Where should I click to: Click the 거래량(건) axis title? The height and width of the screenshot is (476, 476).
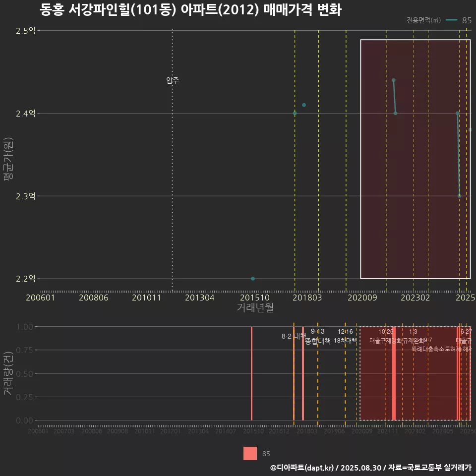coord(8,373)
